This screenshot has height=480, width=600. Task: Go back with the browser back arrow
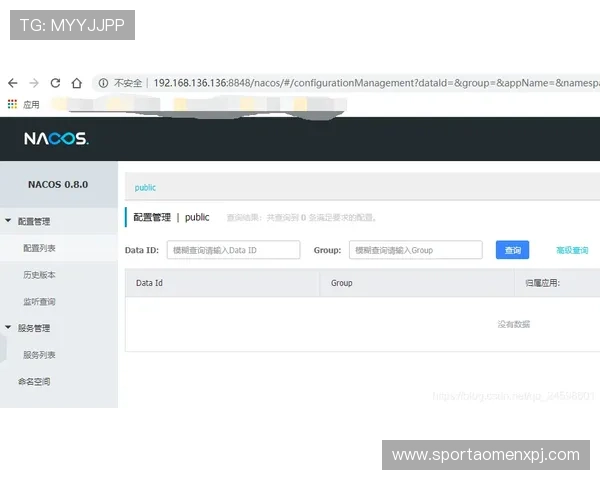13,83
